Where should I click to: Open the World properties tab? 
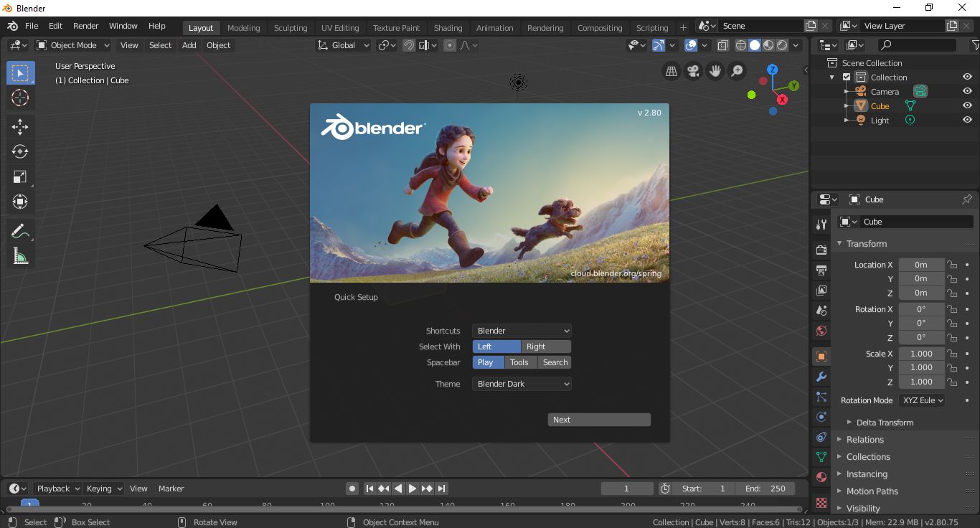[821, 331]
